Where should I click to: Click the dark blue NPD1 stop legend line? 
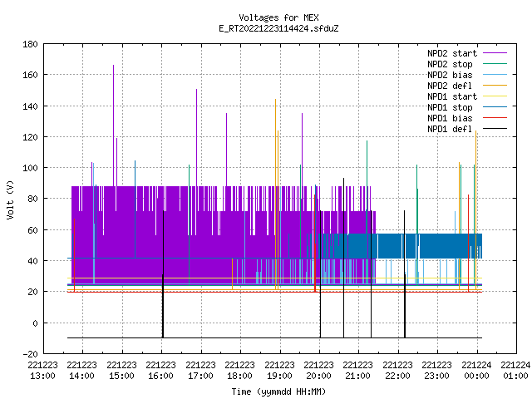[495, 107]
